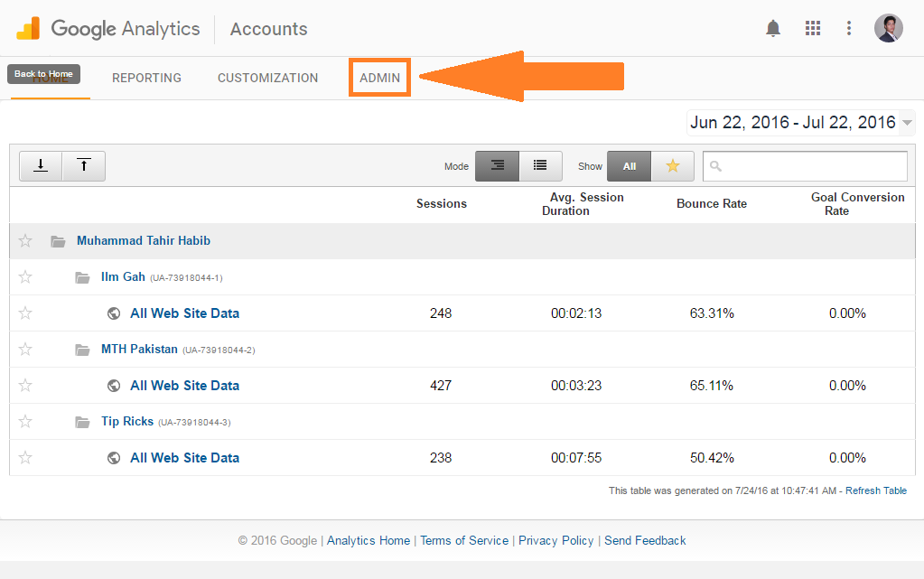Show only starred views
Screen dimensions: 924x579
click(x=672, y=165)
